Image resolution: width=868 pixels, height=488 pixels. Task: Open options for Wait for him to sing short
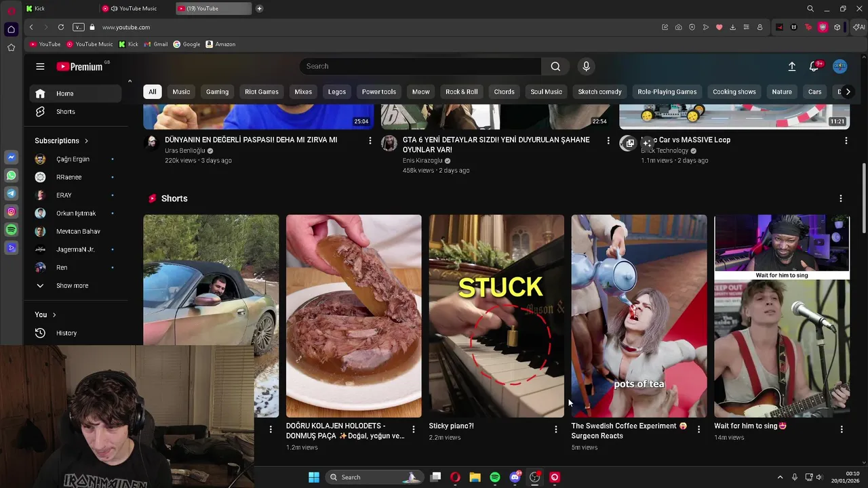(842, 430)
